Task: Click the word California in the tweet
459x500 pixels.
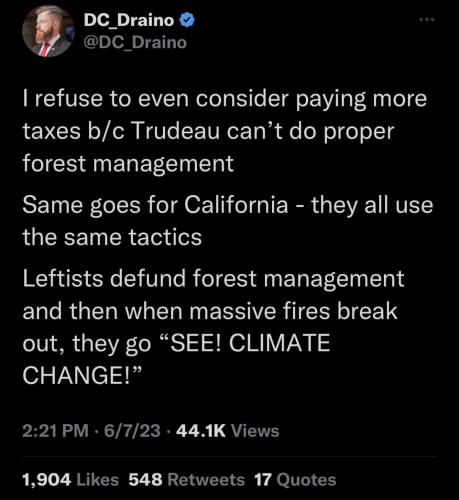Action: pos(236,204)
